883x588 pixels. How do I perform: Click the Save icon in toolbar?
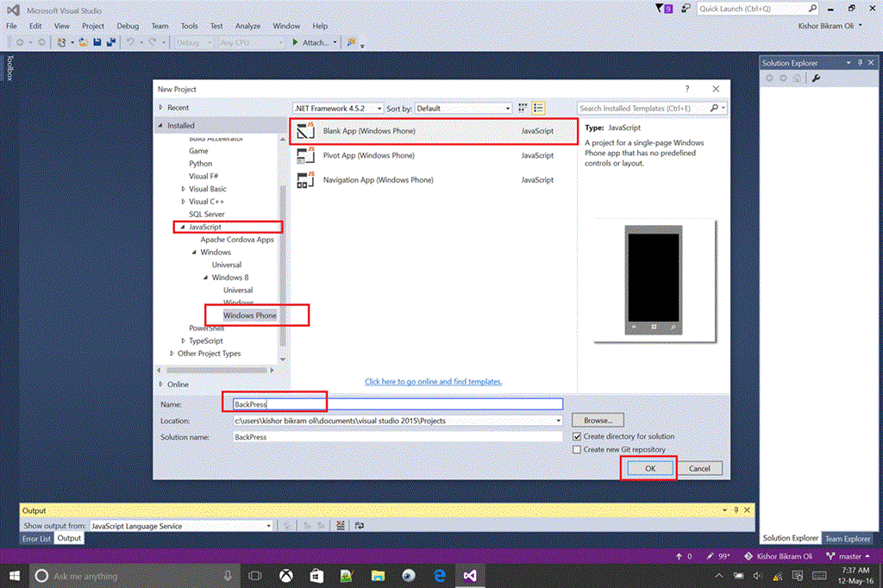point(97,42)
